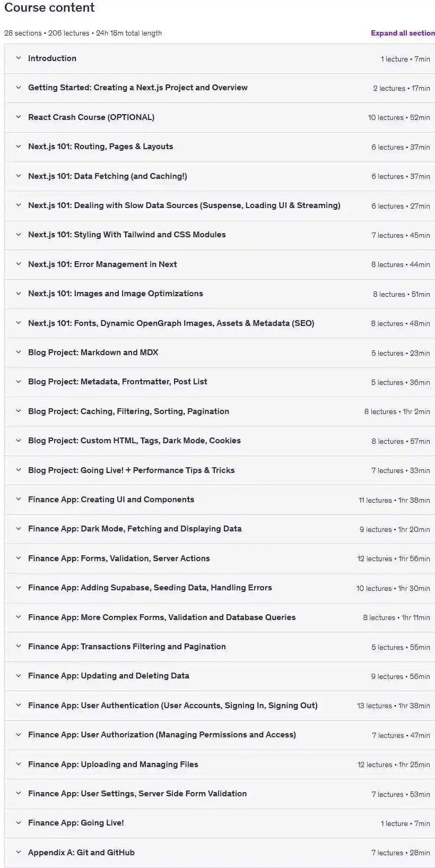Click chevron for Custom HTML, Tags, Dark Mode
Screen dimensions: 435x868
[19, 441]
